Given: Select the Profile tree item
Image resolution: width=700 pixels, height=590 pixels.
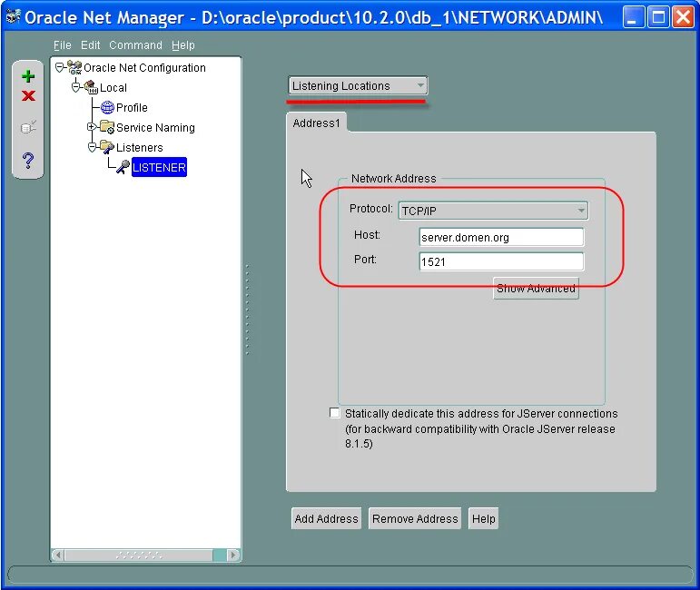Looking at the screenshot, I should click(132, 107).
